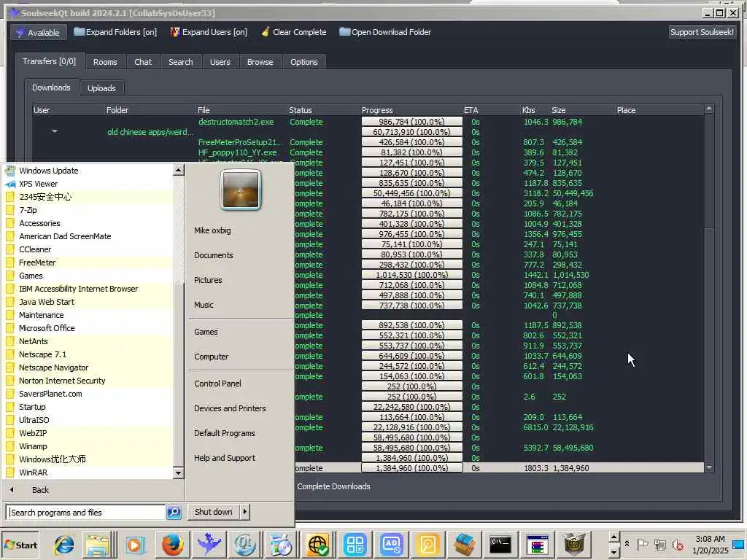
Task: Click the network tray icon
Action: [x=659, y=544]
